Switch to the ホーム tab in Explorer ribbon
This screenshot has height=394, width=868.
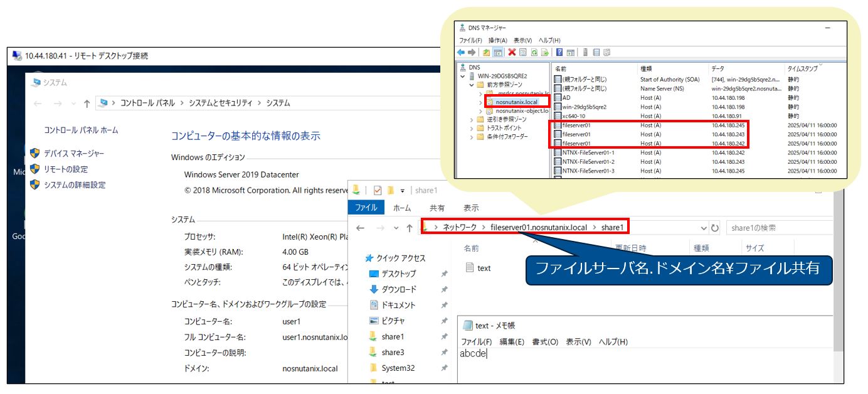tap(402, 208)
